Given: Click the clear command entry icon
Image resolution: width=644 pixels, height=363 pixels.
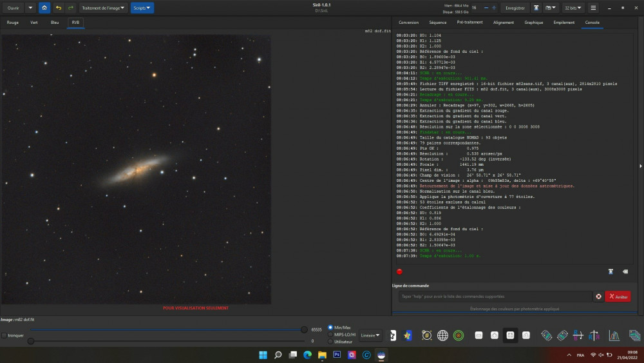Looking at the screenshot, I should click(x=598, y=297).
